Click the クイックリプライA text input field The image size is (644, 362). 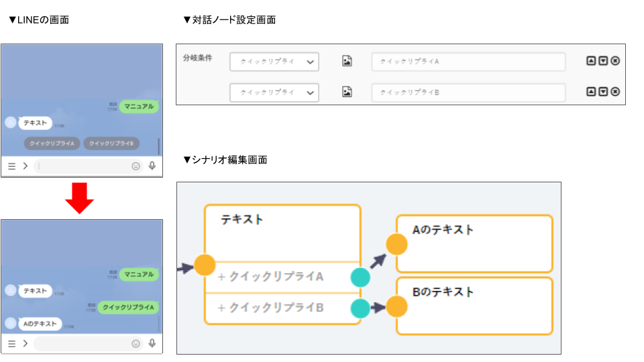click(x=468, y=62)
